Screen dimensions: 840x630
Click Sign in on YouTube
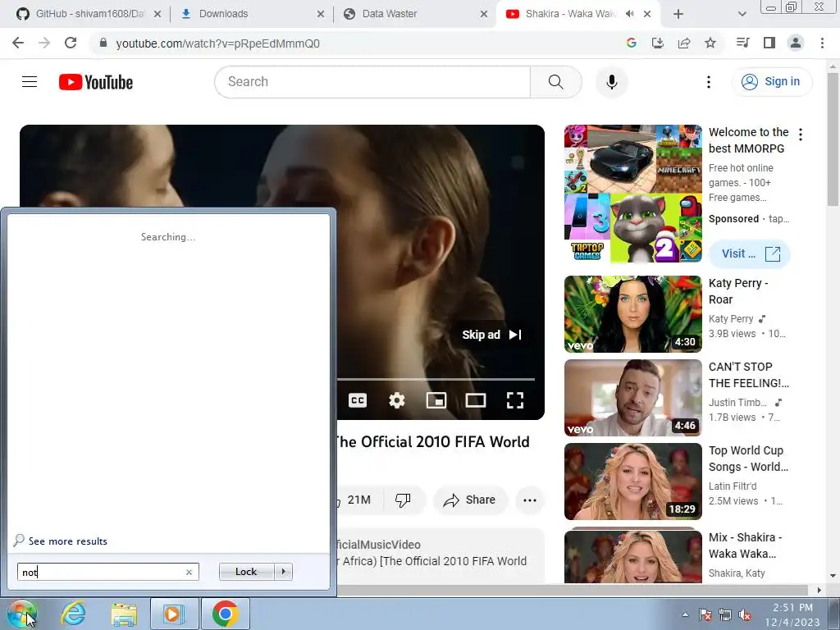(x=772, y=81)
